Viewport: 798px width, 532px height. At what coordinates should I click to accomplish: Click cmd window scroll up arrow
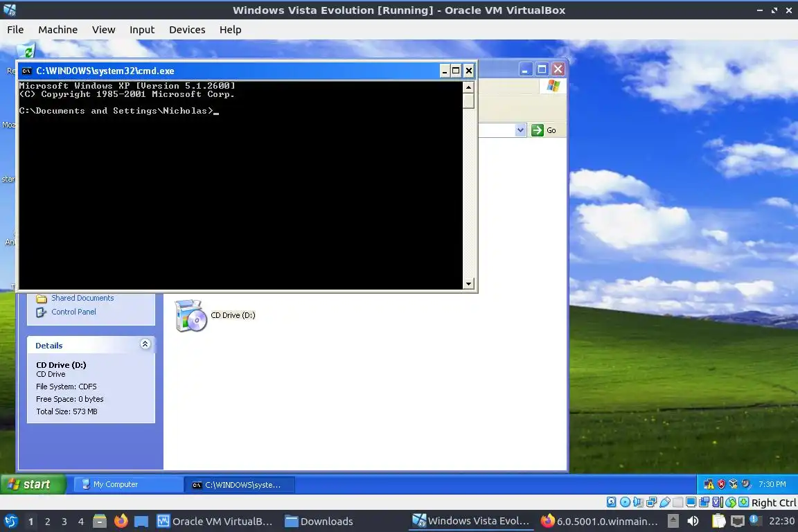click(469, 87)
